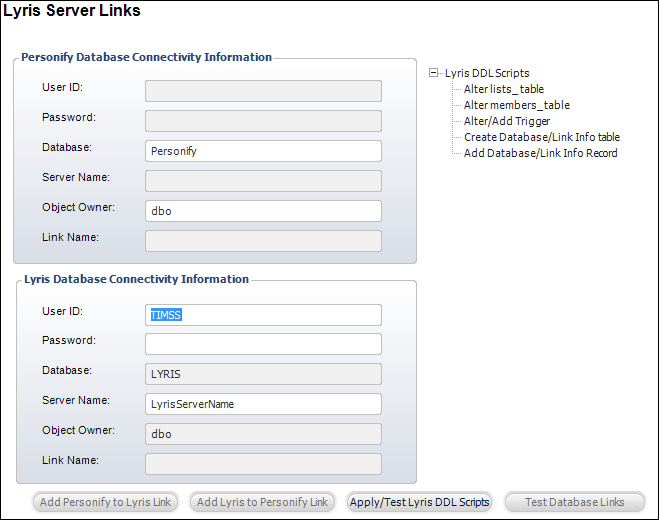The height and width of the screenshot is (520, 659).
Task: Click Lyris Object Owner field with dbo
Action: [264, 434]
